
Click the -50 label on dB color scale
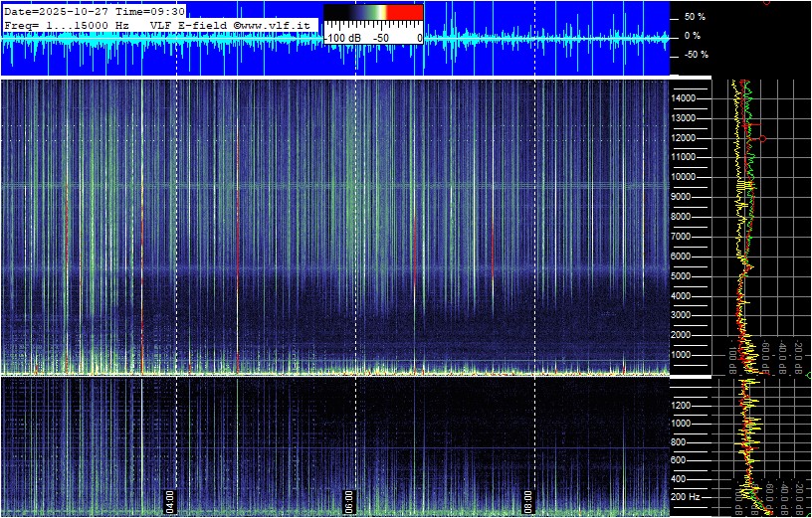(x=380, y=38)
